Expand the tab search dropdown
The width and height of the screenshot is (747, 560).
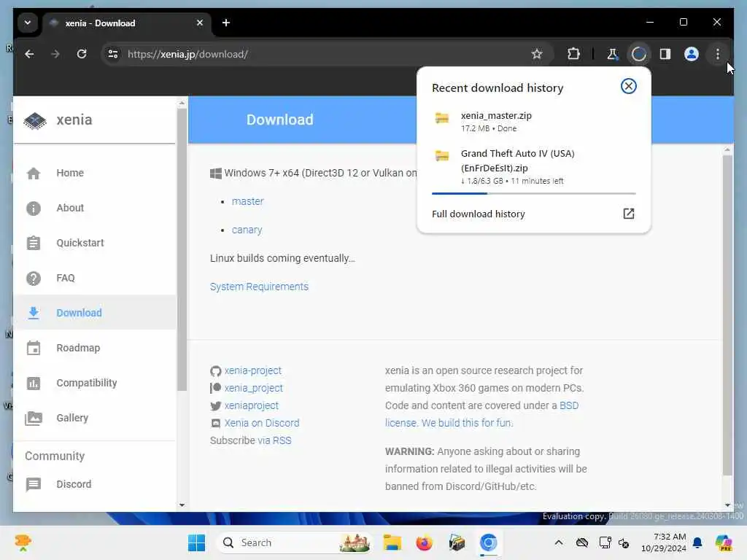click(x=28, y=23)
